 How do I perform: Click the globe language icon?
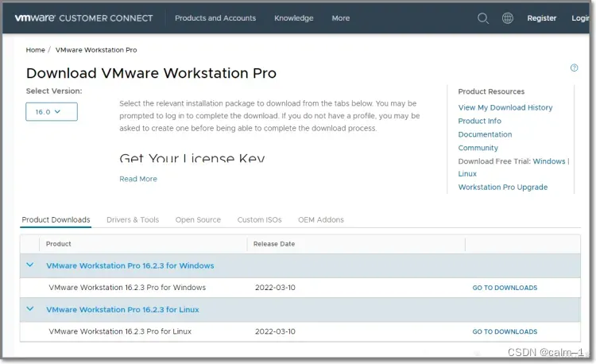pos(508,17)
